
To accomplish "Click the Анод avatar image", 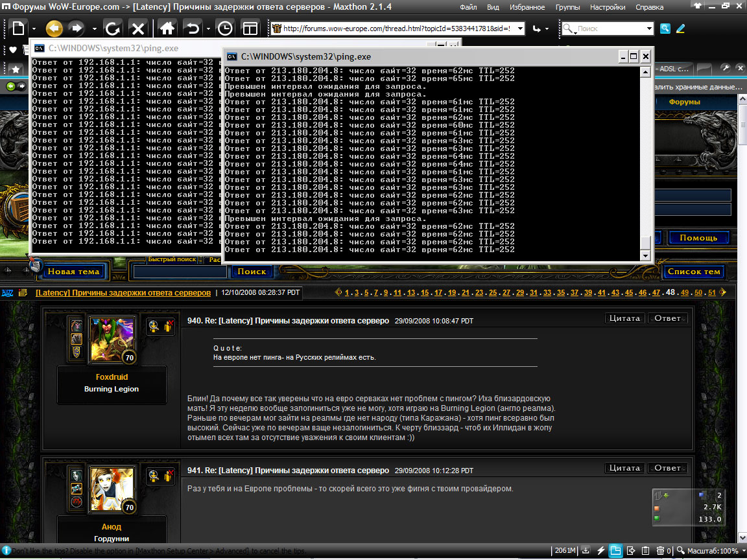I will click(112, 490).
